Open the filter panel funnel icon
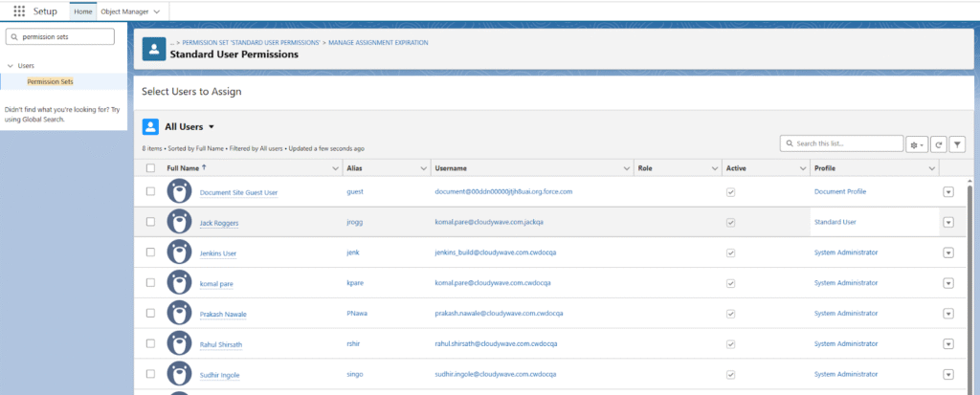The height and width of the screenshot is (395, 980). tap(957, 143)
